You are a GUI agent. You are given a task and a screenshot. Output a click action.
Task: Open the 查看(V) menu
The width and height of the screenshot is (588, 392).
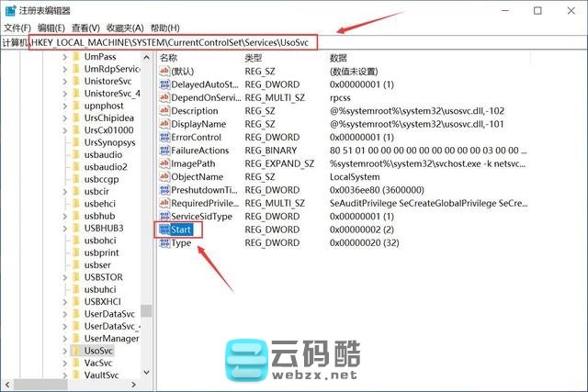pos(85,28)
